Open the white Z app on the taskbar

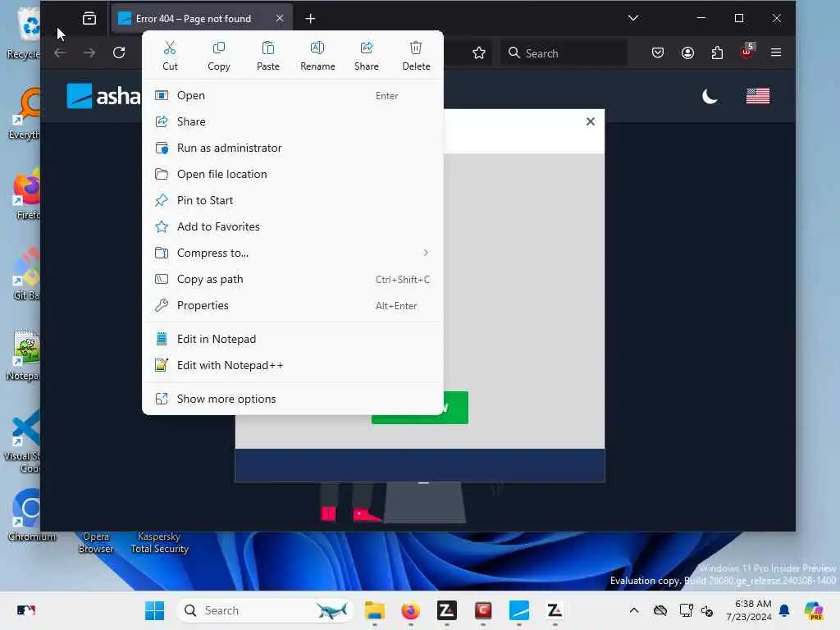[x=555, y=610]
